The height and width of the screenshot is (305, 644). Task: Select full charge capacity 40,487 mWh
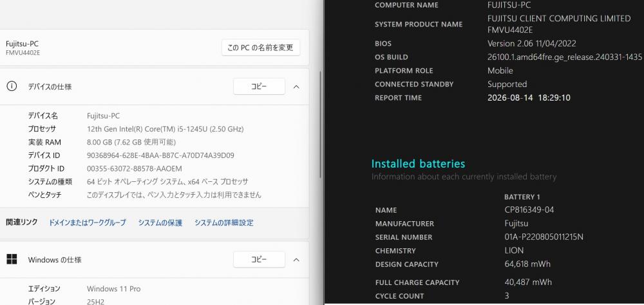pyautogui.click(x=528, y=282)
